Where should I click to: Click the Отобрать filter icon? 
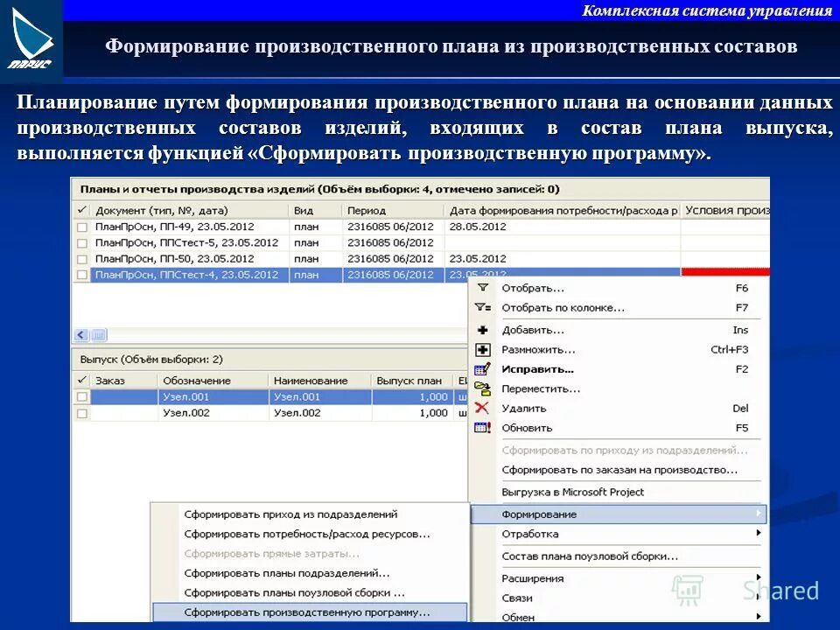(x=480, y=286)
